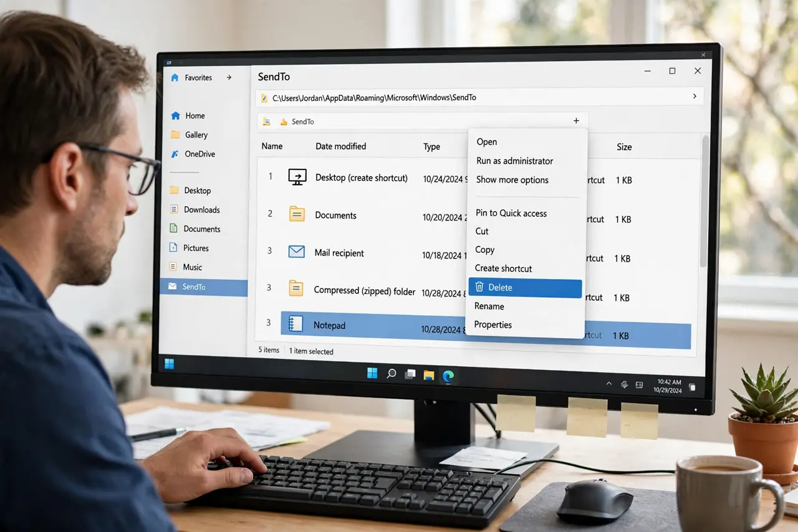Click the Notepad file name
The width and height of the screenshot is (798, 532).
329,325
